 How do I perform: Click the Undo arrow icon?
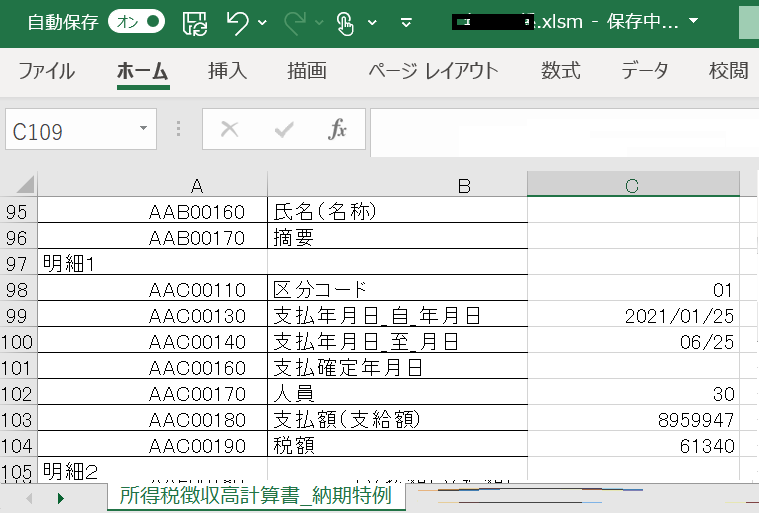pos(238,23)
